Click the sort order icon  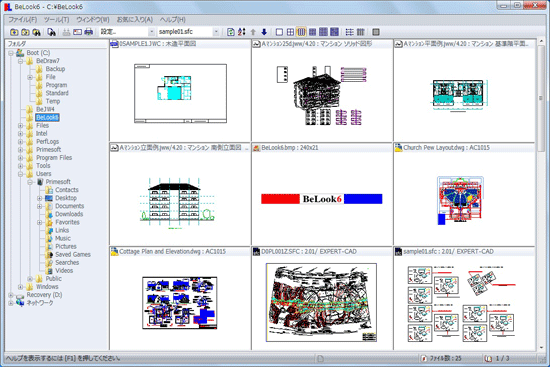(x=242, y=32)
